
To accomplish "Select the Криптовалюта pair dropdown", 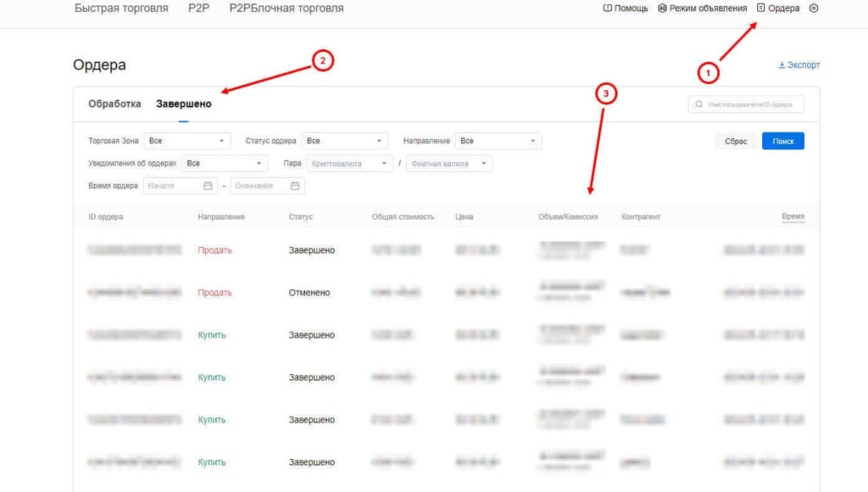I will click(350, 164).
